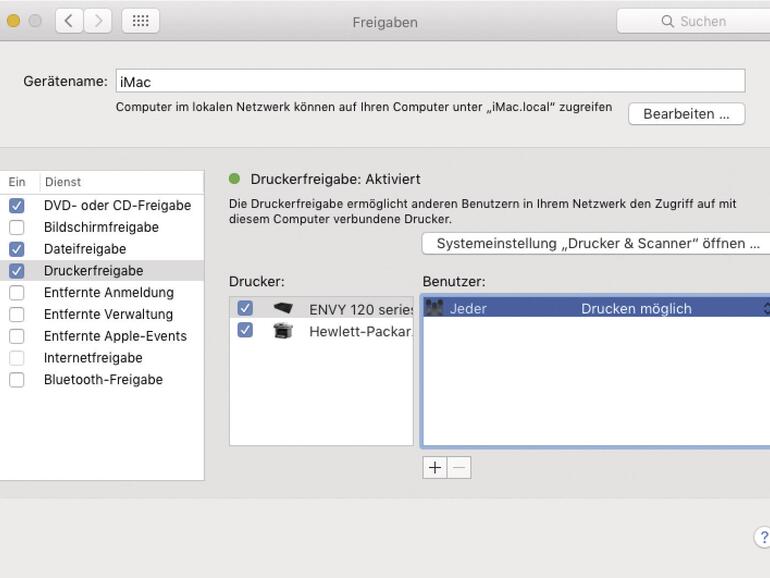Viewport: 770px width, 578px height.
Task: Open Drucken möglich permission dropdown
Action: tap(675, 308)
